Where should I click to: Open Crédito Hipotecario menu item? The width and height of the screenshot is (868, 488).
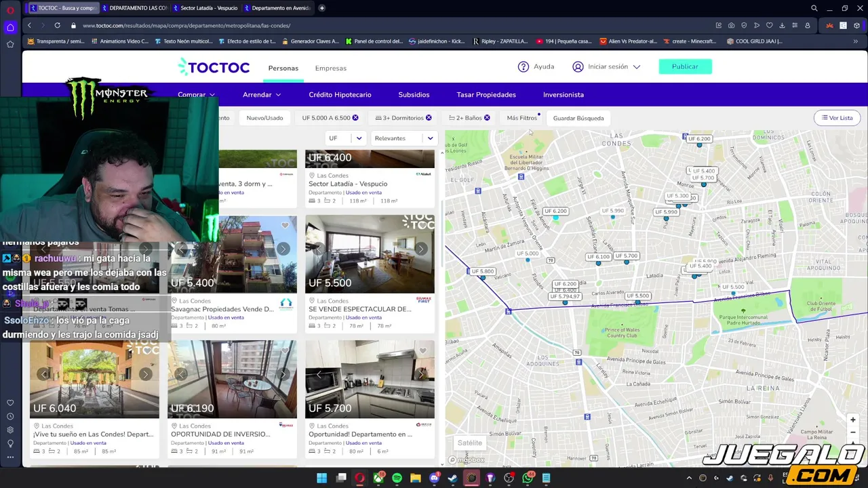340,95
